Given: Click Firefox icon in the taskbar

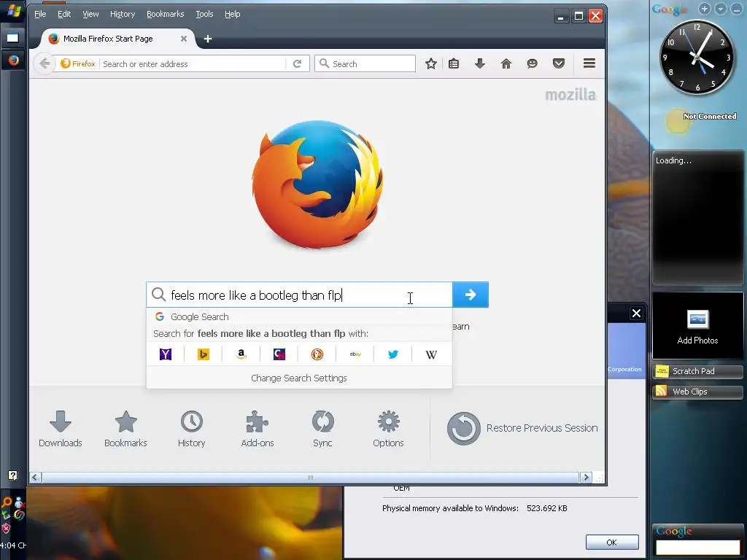Looking at the screenshot, I should 13,61.
